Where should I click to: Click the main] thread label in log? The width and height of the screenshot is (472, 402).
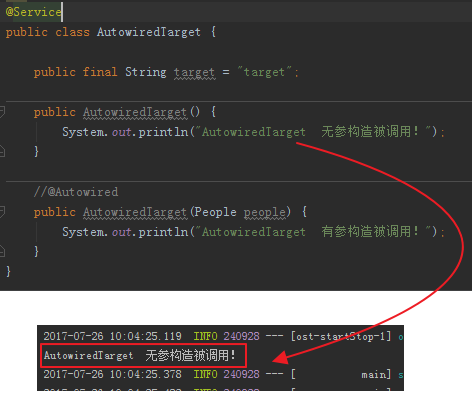[376, 375]
